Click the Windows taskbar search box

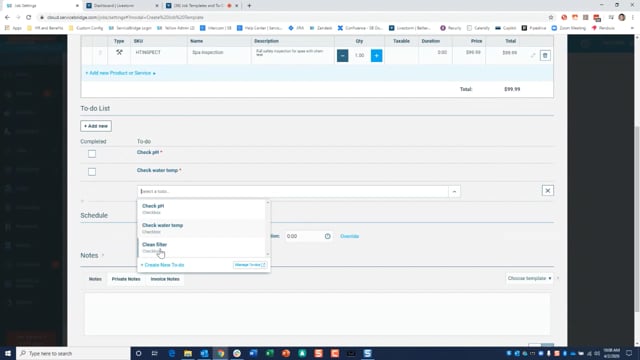tap(73, 353)
